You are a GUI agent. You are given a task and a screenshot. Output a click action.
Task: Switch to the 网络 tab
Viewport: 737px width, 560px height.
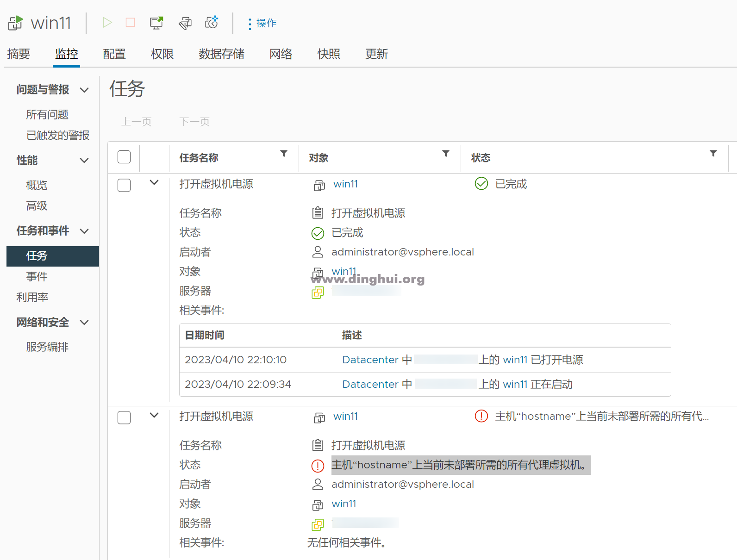(281, 54)
